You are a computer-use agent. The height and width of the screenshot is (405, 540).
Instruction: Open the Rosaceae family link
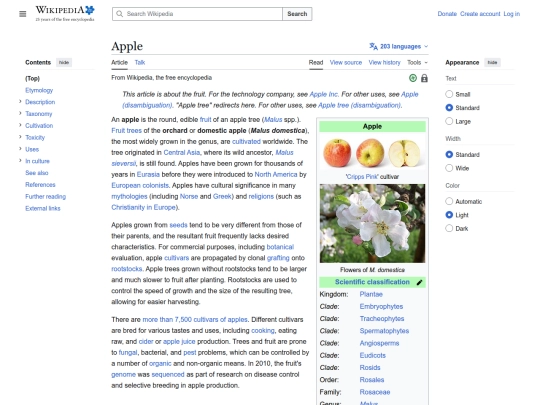pyautogui.click(x=375, y=392)
